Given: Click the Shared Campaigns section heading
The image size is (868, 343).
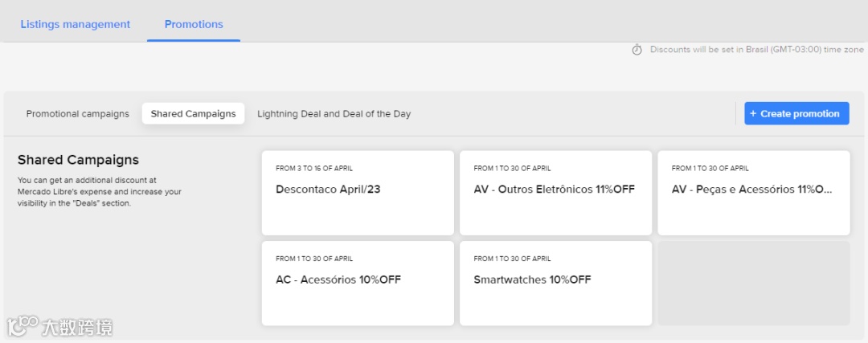Looking at the screenshot, I should click(x=78, y=160).
